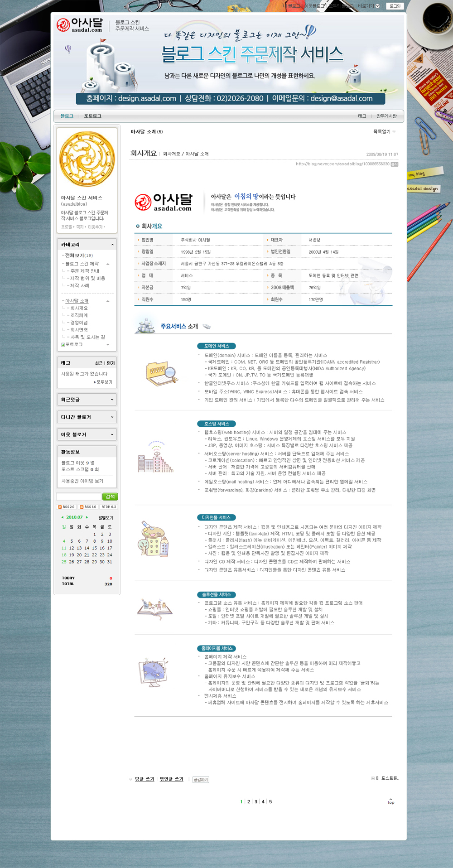This screenshot has height=868, width=453.
Task: Click the blog search input field
Action: click(78, 497)
